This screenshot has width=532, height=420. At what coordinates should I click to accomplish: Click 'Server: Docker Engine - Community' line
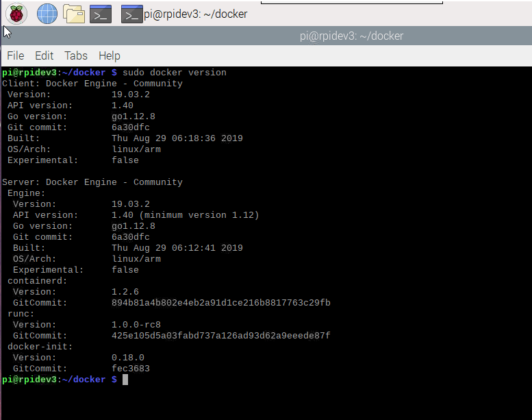92,182
